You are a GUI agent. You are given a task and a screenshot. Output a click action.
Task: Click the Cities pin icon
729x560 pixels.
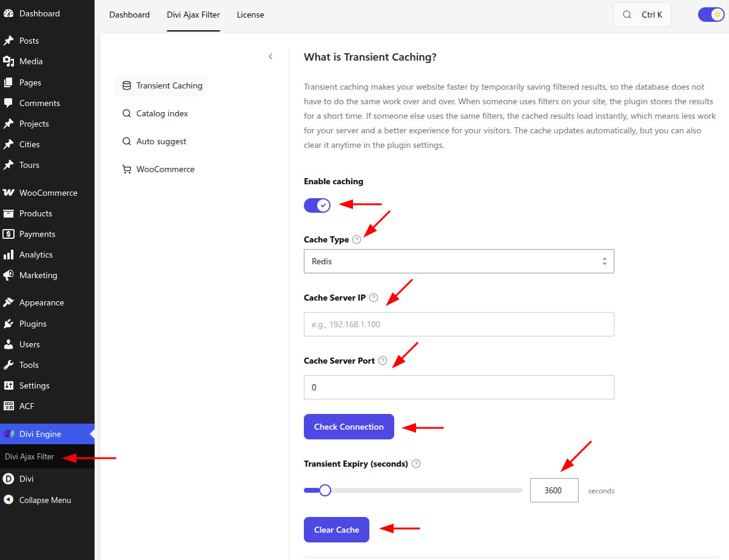click(x=8, y=144)
